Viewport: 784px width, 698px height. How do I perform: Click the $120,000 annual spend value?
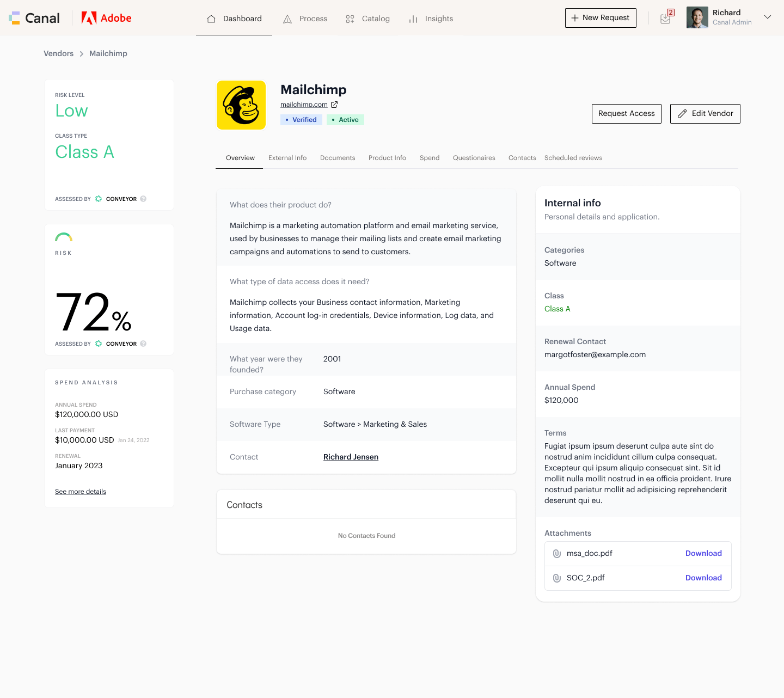tap(561, 400)
